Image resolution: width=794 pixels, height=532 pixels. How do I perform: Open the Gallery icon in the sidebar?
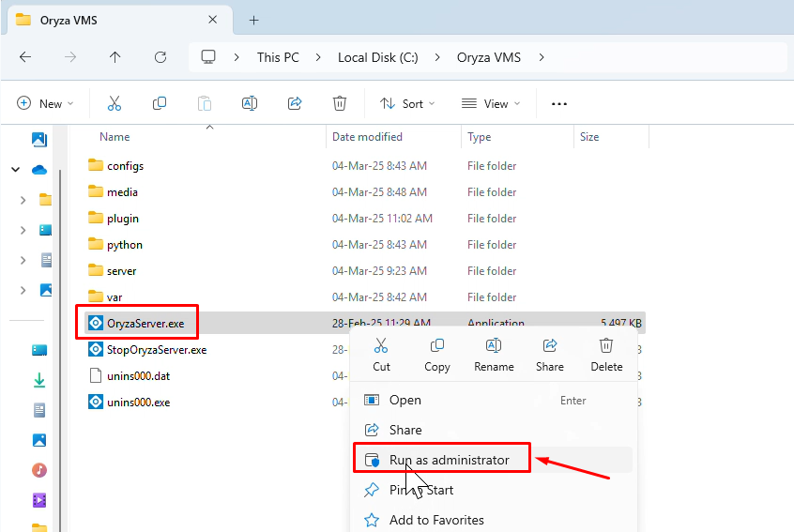click(39, 139)
